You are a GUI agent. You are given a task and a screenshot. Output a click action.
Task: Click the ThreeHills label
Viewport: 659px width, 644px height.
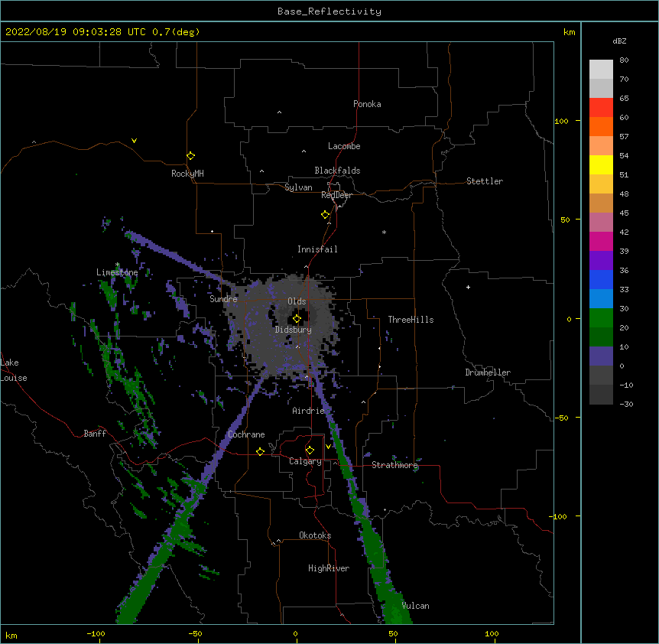click(x=411, y=320)
